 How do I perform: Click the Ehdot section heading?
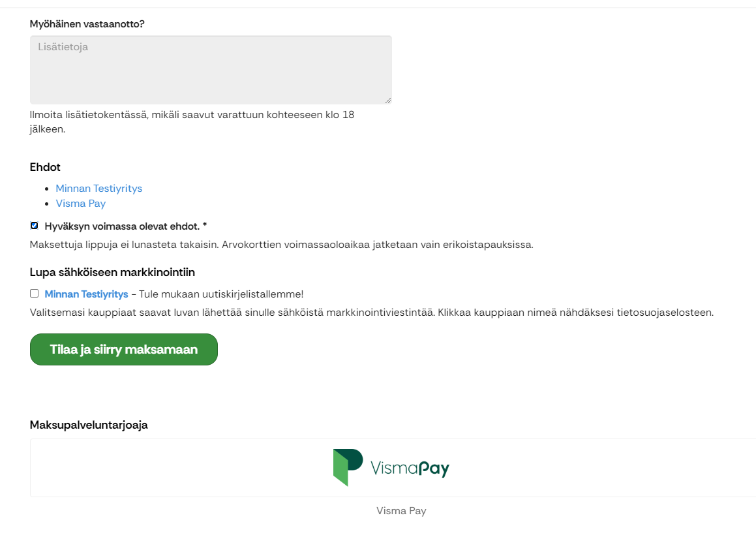tap(45, 167)
